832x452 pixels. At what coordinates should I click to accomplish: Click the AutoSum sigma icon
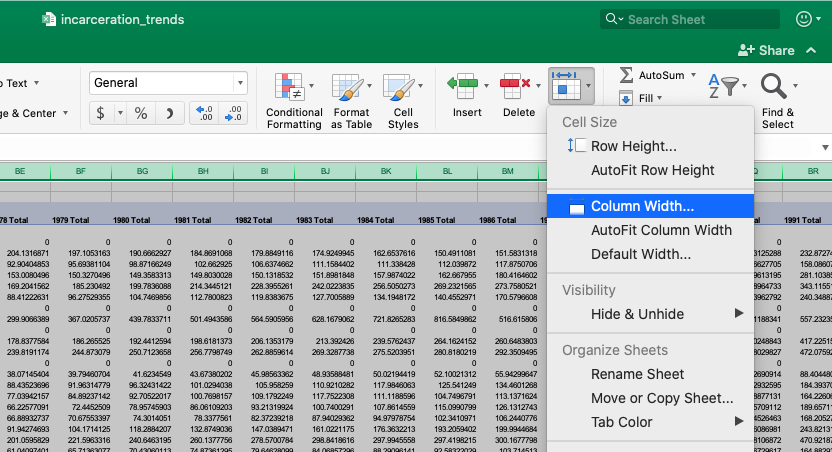point(626,75)
